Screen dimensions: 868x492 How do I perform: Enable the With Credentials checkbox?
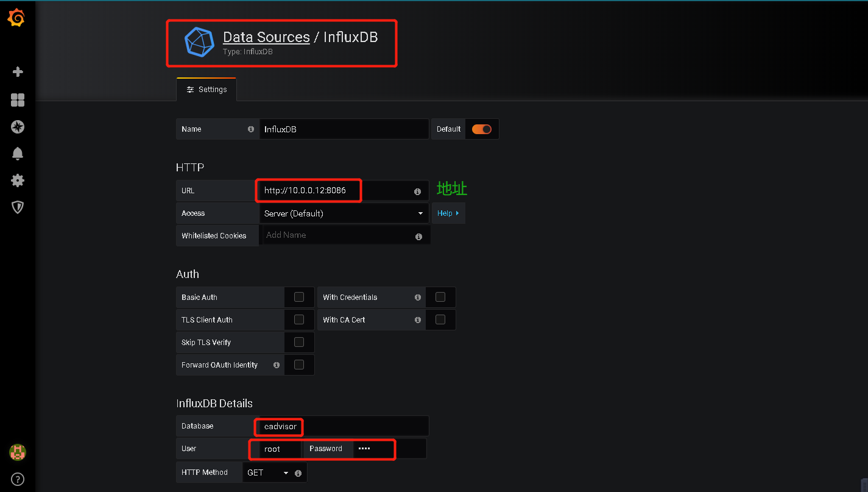440,297
